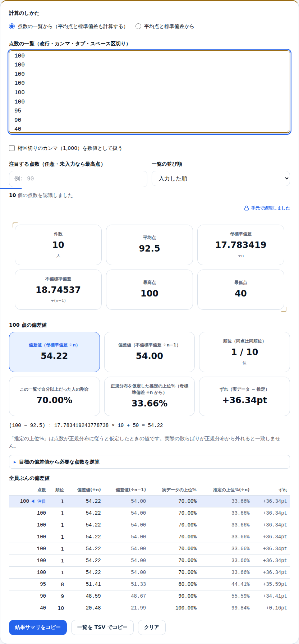299x644 pixels.
Task: Click the 20.48 deviation value
Action: click(x=93, y=608)
